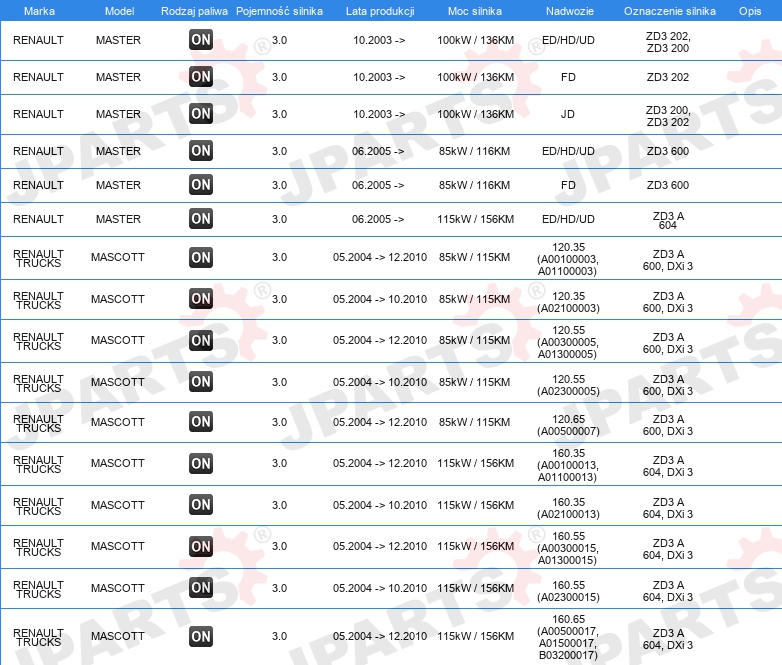Click the ON fuel icon in the MASTER FD 100kW row
The height and width of the screenshot is (665, 782).
point(201,77)
